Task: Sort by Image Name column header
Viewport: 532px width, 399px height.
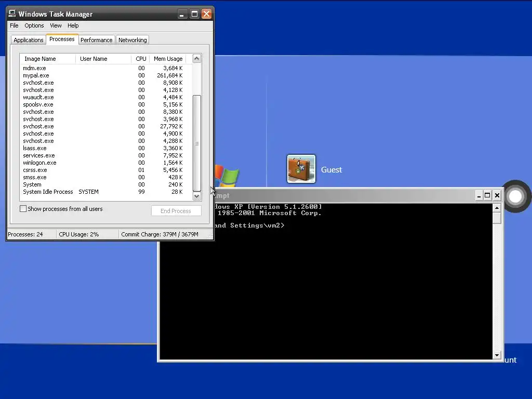Action: tap(47, 59)
